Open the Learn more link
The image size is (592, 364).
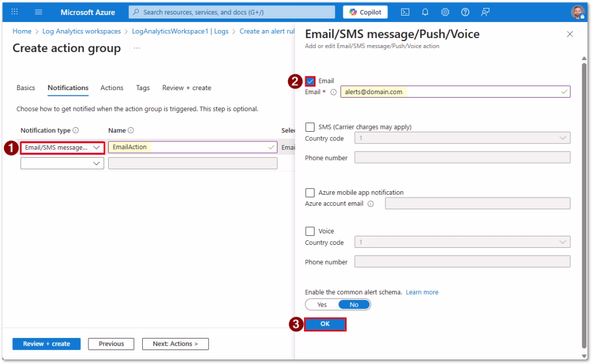pos(422,292)
